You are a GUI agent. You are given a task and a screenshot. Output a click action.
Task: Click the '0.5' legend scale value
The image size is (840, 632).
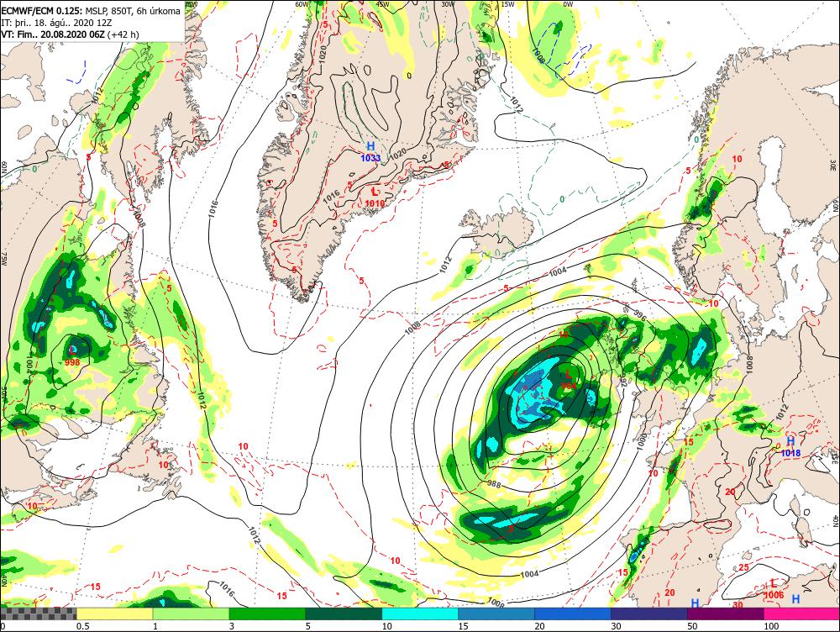pyautogui.click(x=82, y=626)
